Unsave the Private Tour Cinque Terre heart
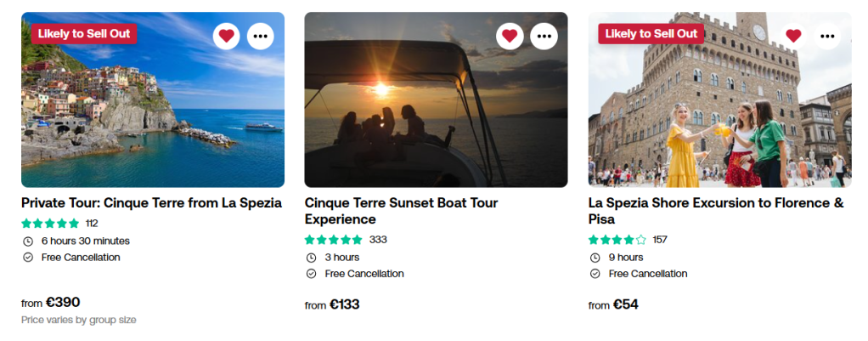868x341 pixels. (226, 36)
